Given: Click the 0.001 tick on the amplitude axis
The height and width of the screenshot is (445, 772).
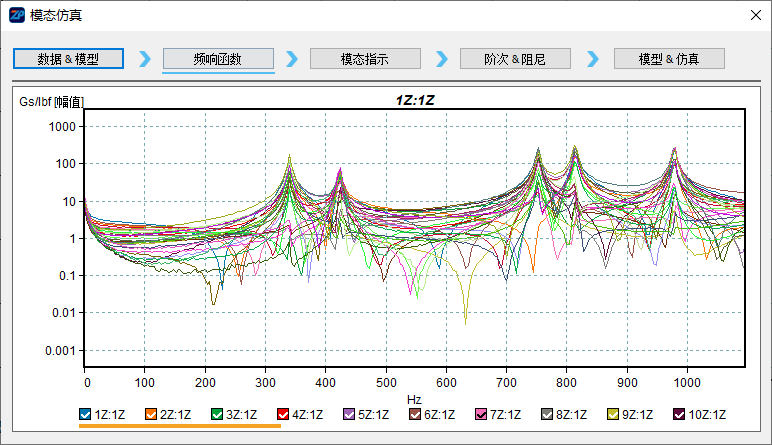Looking at the screenshot, I should click(x=60, y=350).
